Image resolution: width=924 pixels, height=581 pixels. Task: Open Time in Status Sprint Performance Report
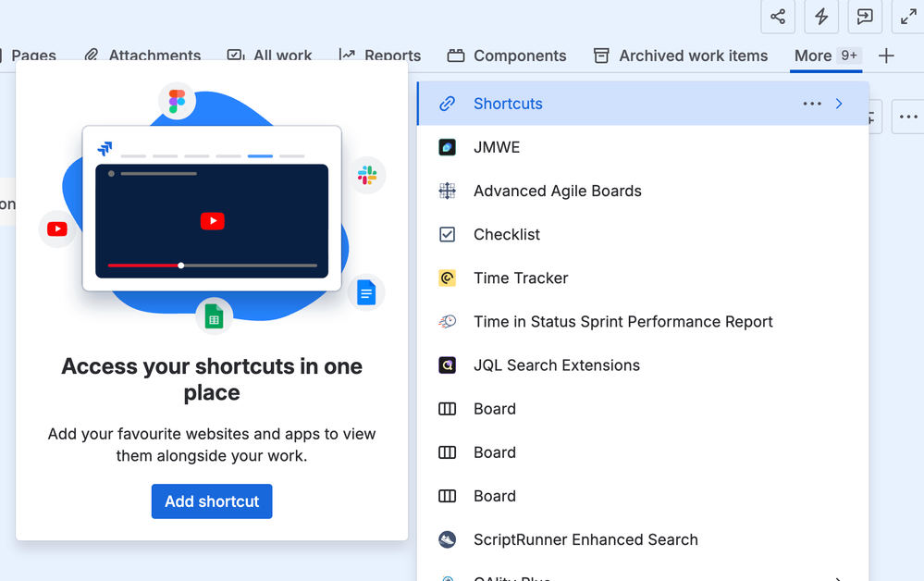click(x=644, y=322)
